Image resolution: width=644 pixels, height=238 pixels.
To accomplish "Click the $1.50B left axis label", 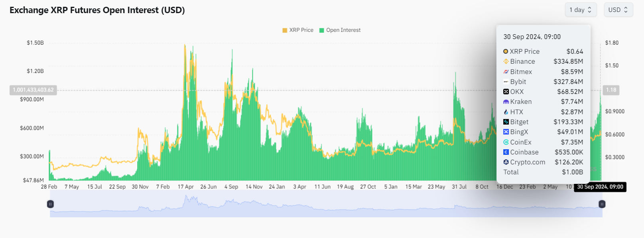I will [35, 43].
